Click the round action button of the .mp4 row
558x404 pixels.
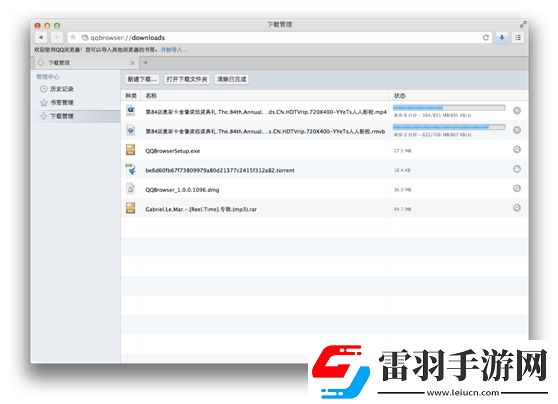pos(517,111)
